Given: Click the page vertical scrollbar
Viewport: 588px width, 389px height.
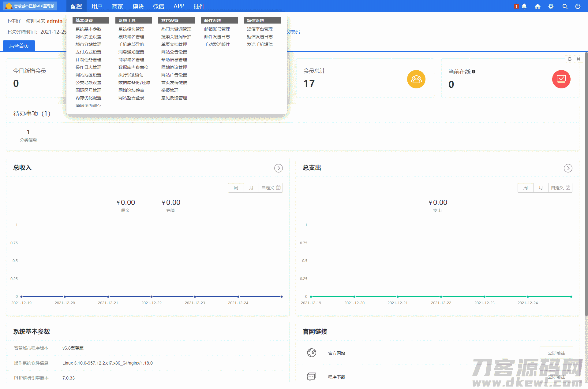Looking at the screenshot, I should (586, 183).
